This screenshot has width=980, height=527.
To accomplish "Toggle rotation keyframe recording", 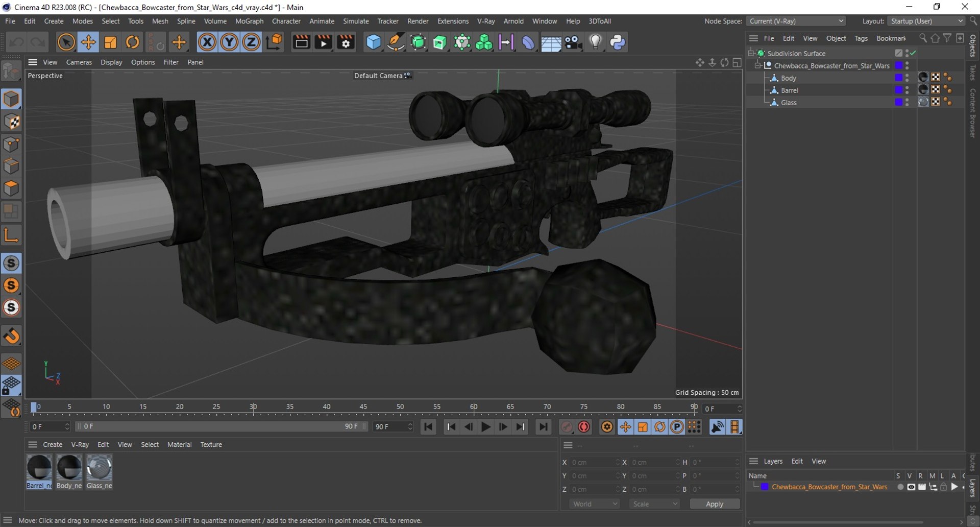I will (659, 427).
